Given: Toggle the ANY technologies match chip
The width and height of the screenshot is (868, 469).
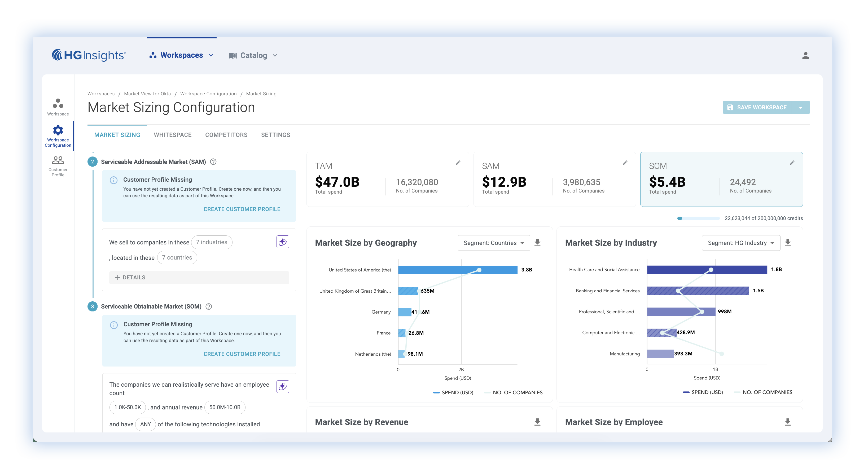Looking at the screenshot, I should coord(146,424).
